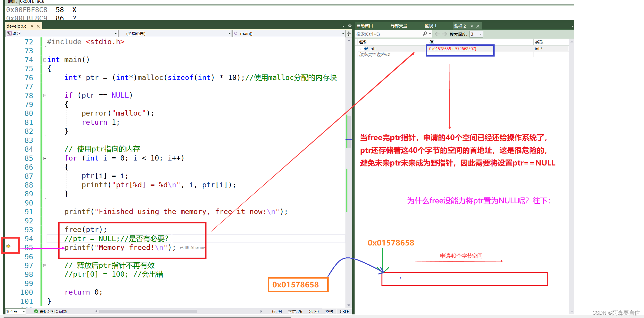Open the develop.c document tab
644x318 pixels.
pyautogui.click(x=17, y=26)
